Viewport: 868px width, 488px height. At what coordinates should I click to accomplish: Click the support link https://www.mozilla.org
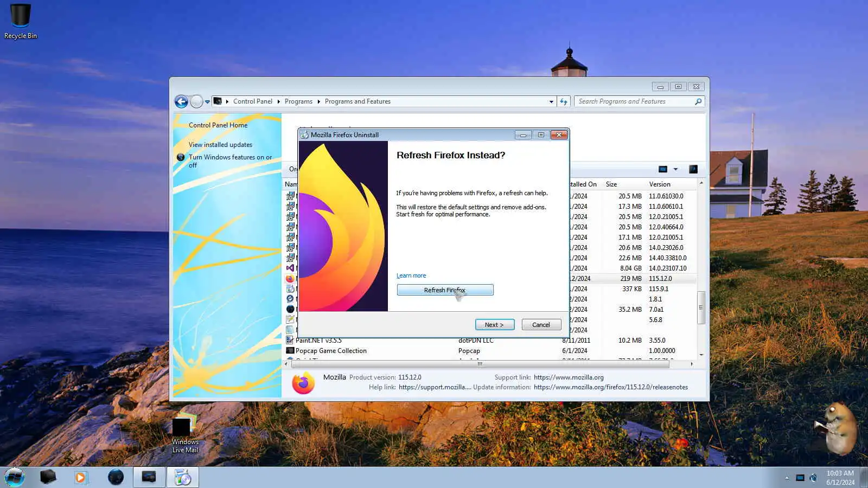(569, 377)
